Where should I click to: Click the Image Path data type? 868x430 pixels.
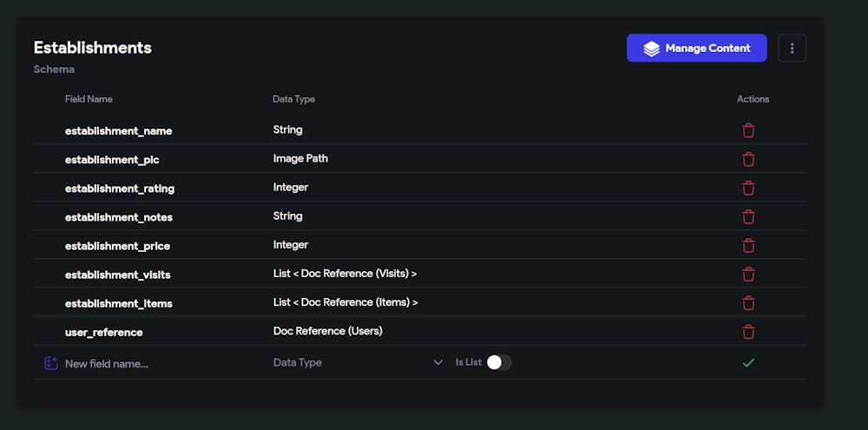click(300, 158)
